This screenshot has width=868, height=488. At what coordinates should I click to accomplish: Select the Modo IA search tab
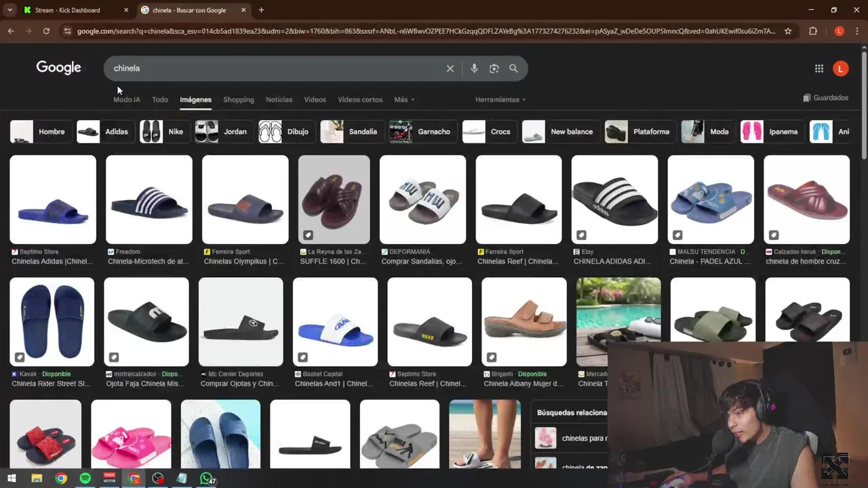pos(127,100)
